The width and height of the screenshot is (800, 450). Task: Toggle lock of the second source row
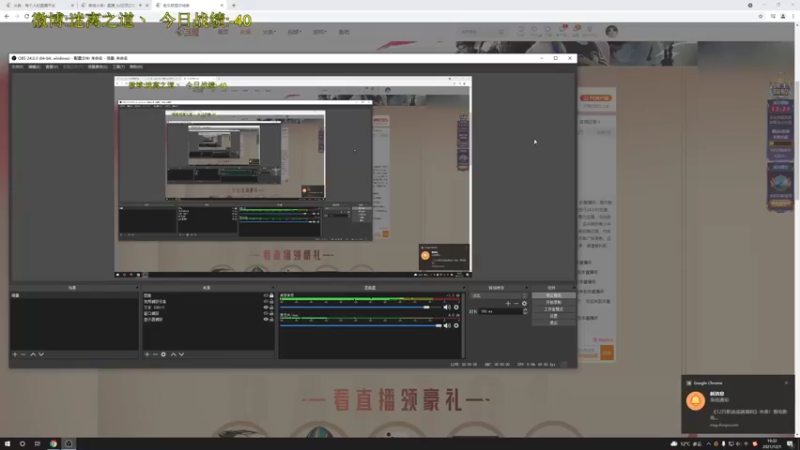tap(271, 302)
